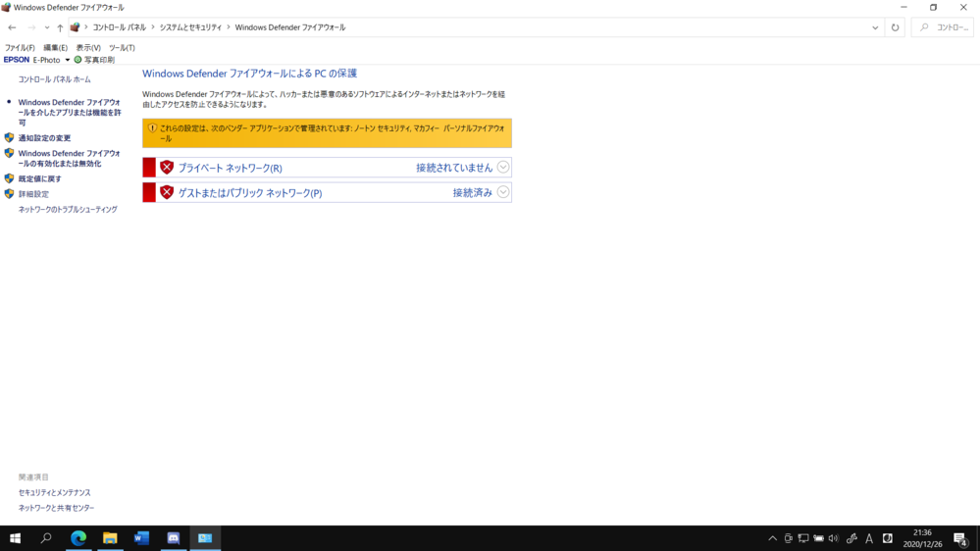980x551 pixels.
Task: Click the volume speaker tray icon
Action: (x=834, y=538)
